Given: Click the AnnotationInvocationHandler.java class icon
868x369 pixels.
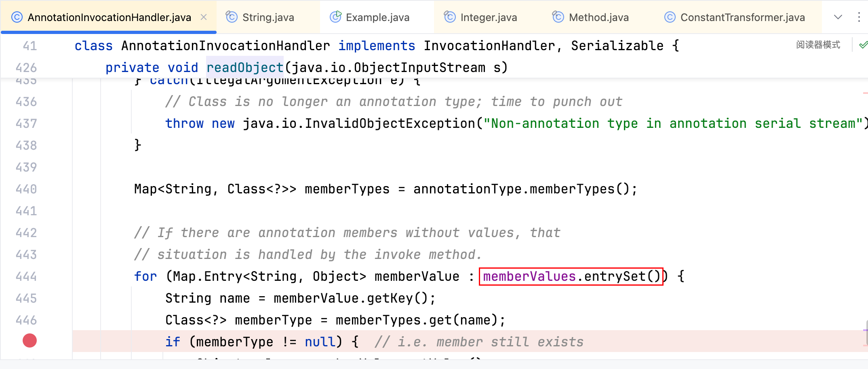Looking at the screenshot, I should coord(17,17).
